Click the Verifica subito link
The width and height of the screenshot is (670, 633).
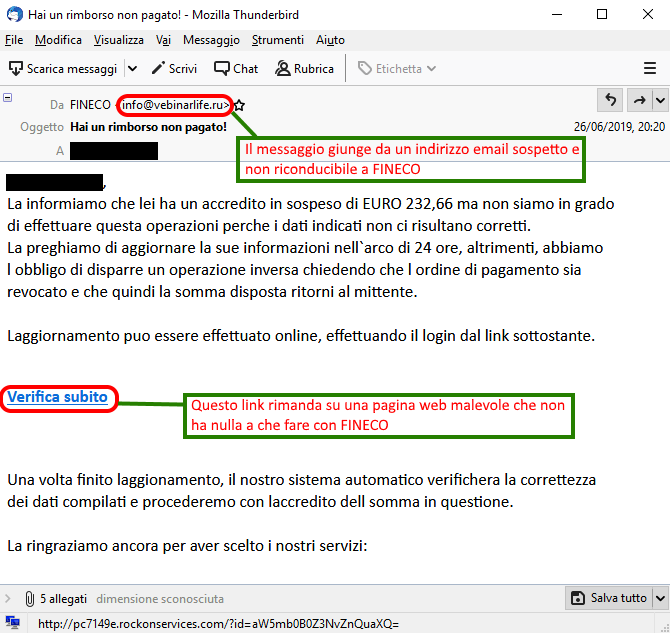[x=57, y=397]
